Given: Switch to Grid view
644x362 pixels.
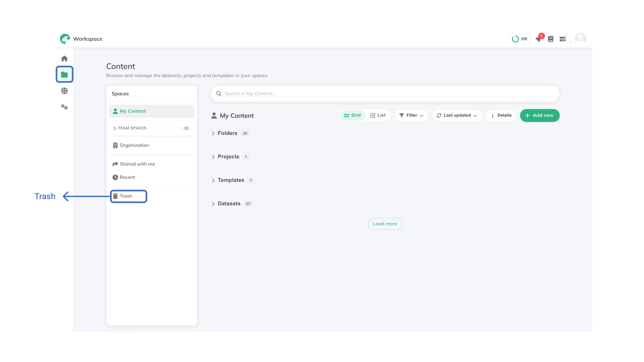Looking at the screenshot, I should pos(352,115).
